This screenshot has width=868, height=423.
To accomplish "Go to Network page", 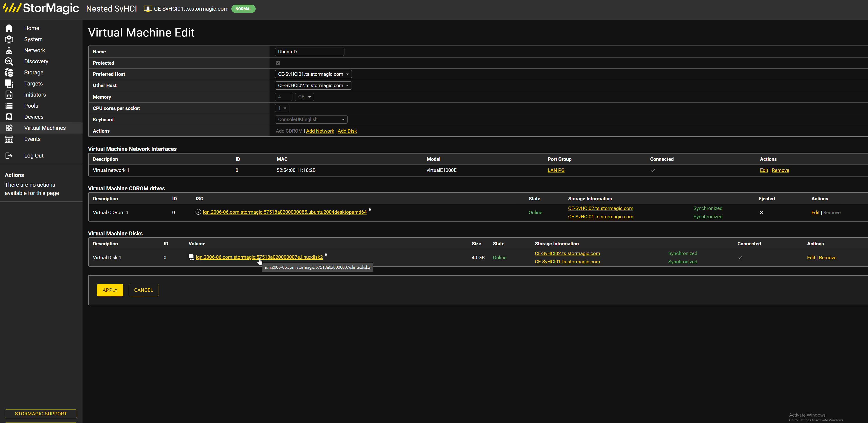I will 34,51.
